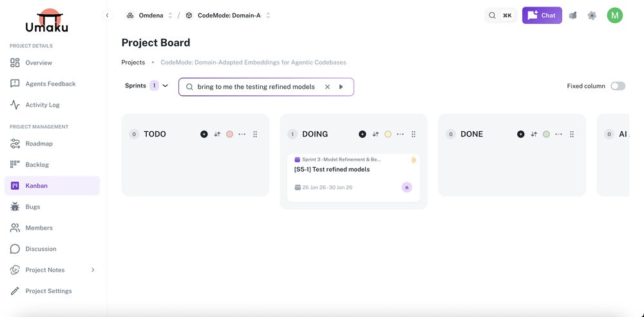
Task: Open the settings gear in the top bar
Action: [x=592, y=15]
